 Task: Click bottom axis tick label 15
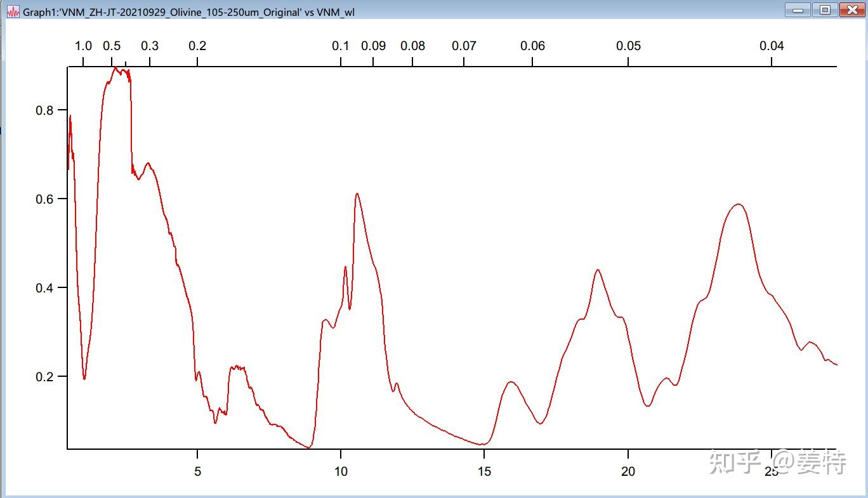coord(484,471)
